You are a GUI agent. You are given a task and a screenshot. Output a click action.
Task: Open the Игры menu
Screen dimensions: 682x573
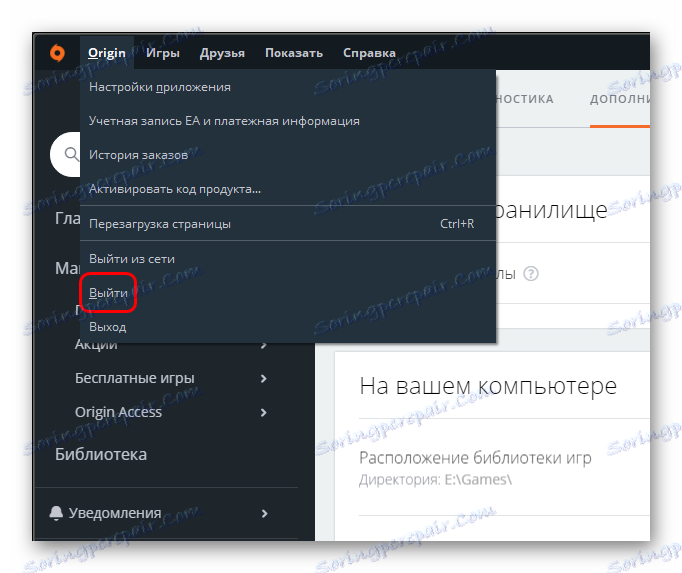[x=163, y=53]
